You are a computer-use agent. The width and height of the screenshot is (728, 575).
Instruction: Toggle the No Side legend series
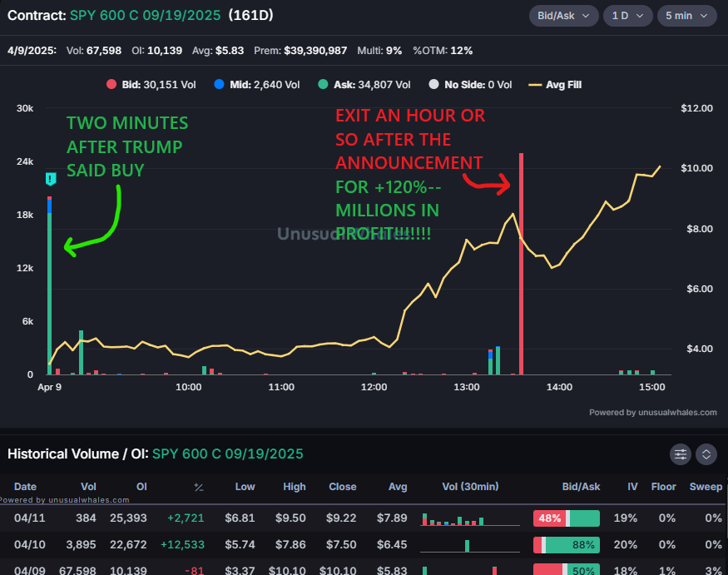click(x=470, y=85)
